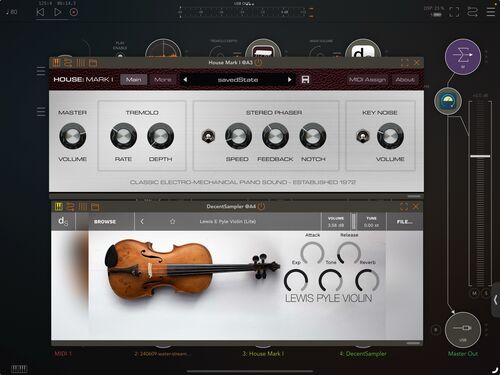Open the blue VU meter node

pyautogui.click(x=448, y=101)
